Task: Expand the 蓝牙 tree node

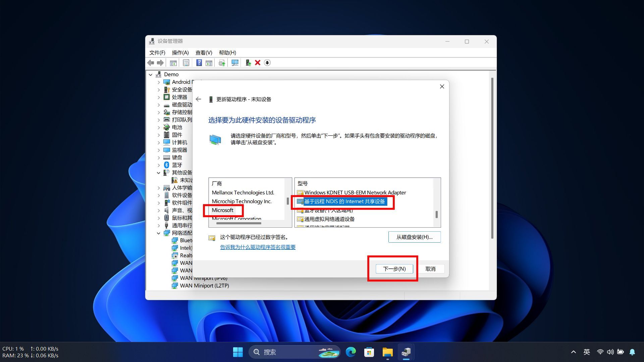Action: tap(159, 165)
